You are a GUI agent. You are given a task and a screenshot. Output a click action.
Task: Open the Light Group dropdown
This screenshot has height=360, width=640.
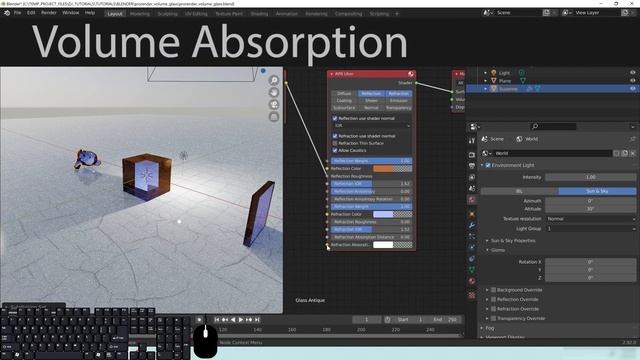tap(591, 229)
